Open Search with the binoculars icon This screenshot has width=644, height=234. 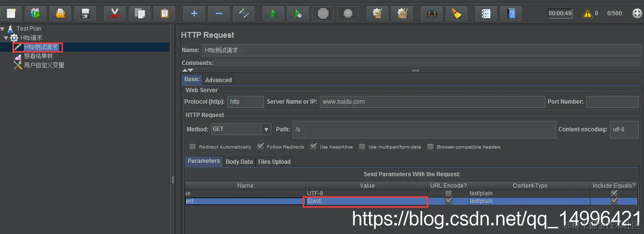[x=432, y=13]
